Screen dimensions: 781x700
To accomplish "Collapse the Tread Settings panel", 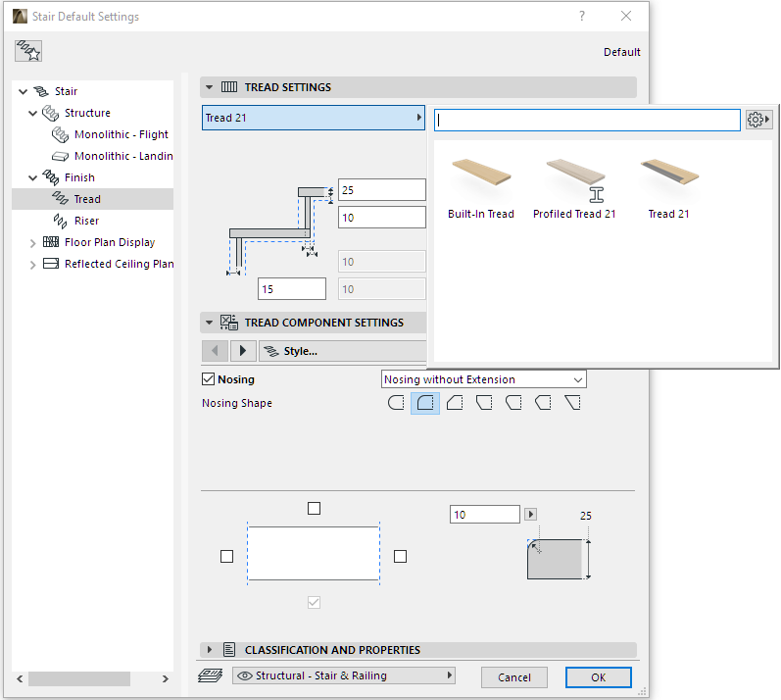I will click(x=209, y=87).
